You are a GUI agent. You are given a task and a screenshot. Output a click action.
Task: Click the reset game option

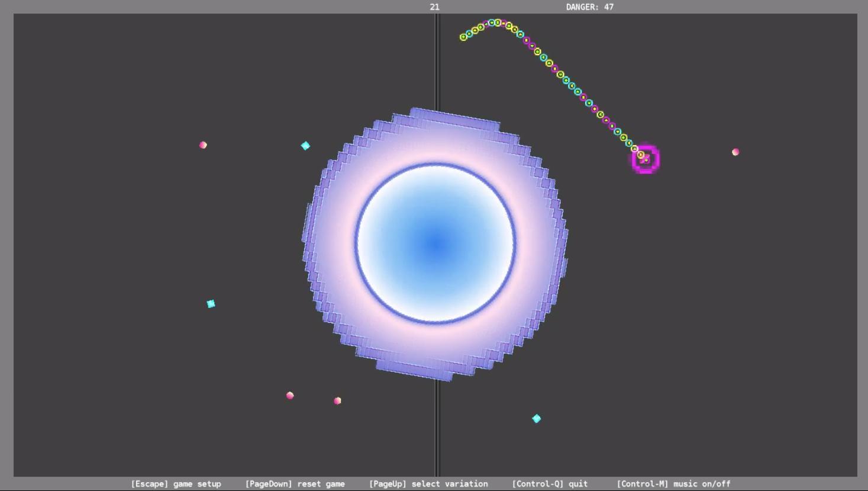[x=295, y=484]
